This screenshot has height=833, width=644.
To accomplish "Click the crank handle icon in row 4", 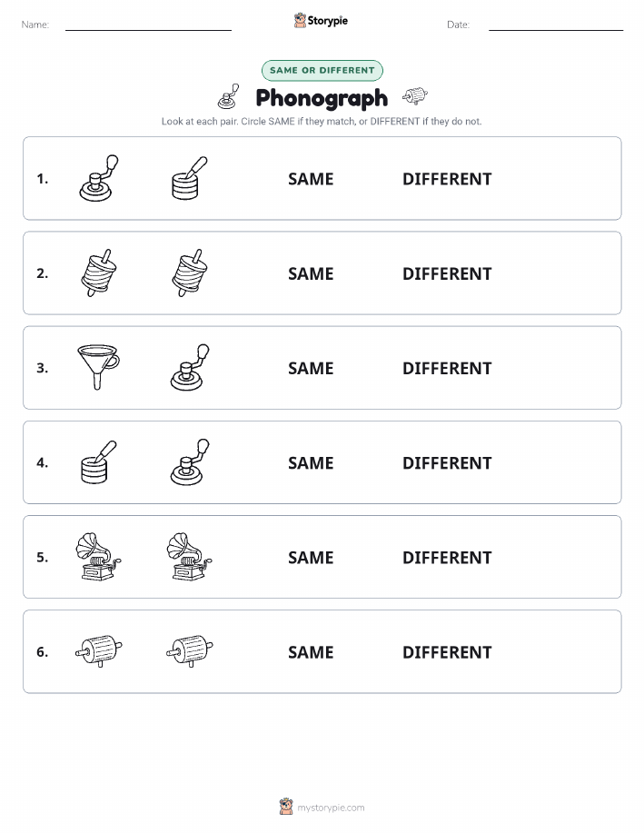I will tap(190, 461).
